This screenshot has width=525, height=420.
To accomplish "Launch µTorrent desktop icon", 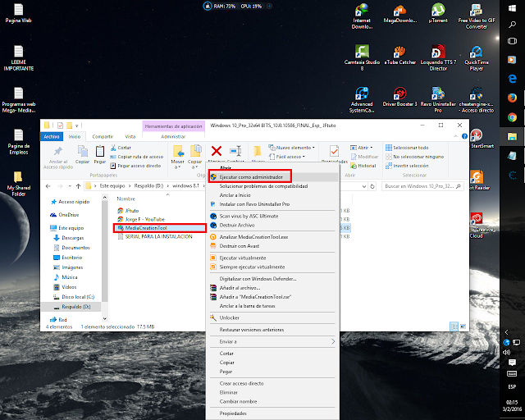I will 438,14.
